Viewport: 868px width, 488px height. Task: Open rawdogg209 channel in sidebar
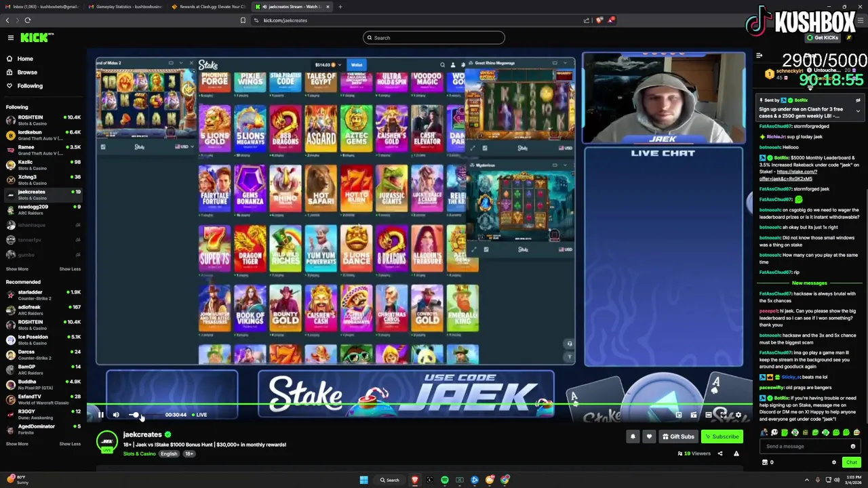[x=42, y=209]
